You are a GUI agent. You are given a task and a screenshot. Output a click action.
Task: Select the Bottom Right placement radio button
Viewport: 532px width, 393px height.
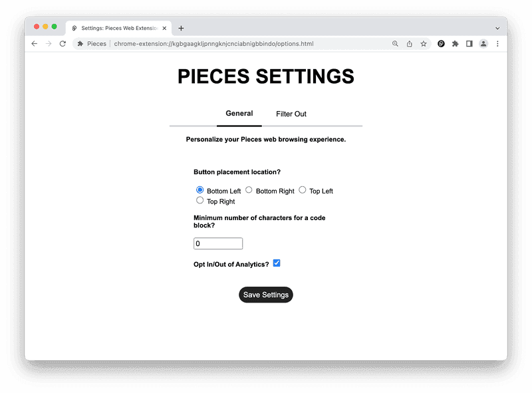pyautogui.click(x=249, y=190)
